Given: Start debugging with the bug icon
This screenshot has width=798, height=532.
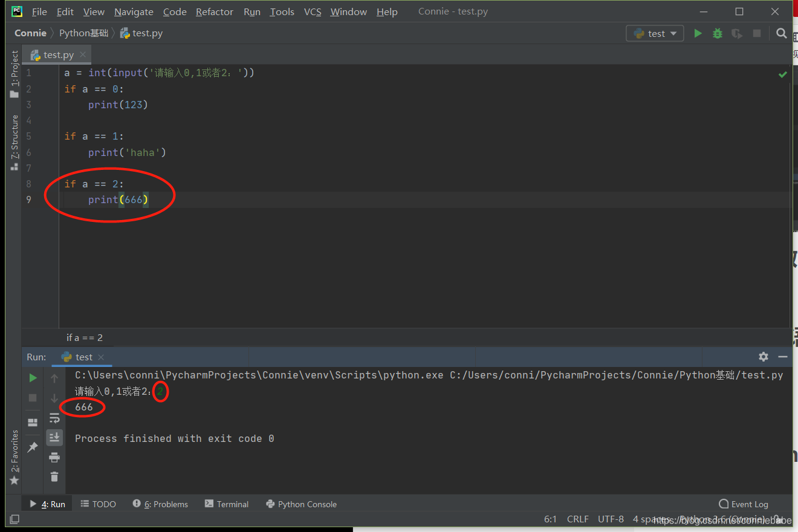Looking at the screenshot, I should tap(718, 34).
